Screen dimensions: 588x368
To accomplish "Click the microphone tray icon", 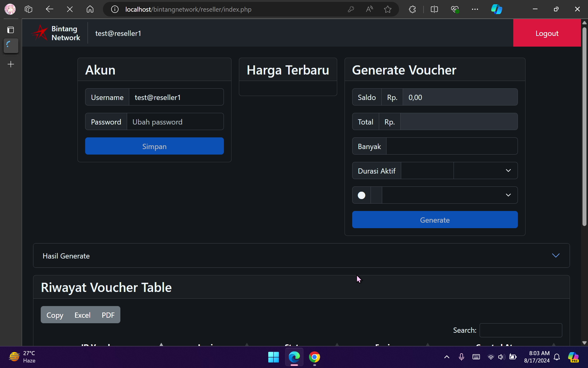I will pos(462,357).
